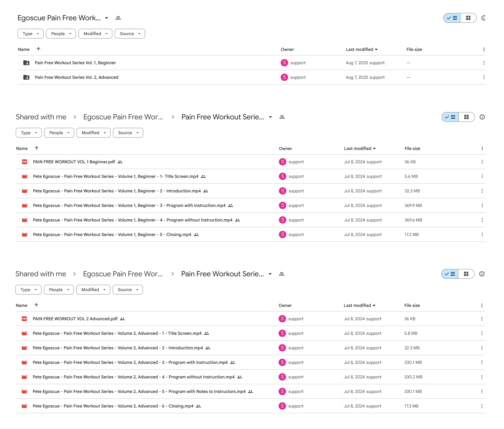
Task: Open Type filter dropdown in Beginner folder panel
Action: click(x=29, y=133)
